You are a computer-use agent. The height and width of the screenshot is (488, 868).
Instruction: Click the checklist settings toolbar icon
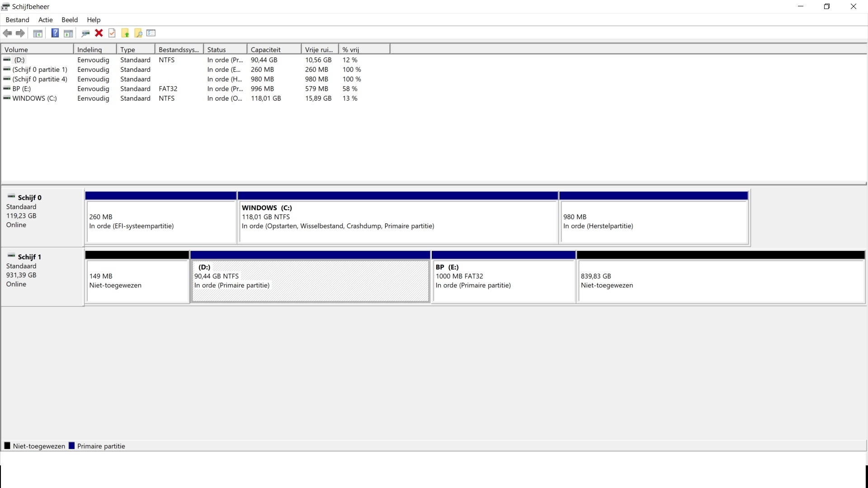151,33
